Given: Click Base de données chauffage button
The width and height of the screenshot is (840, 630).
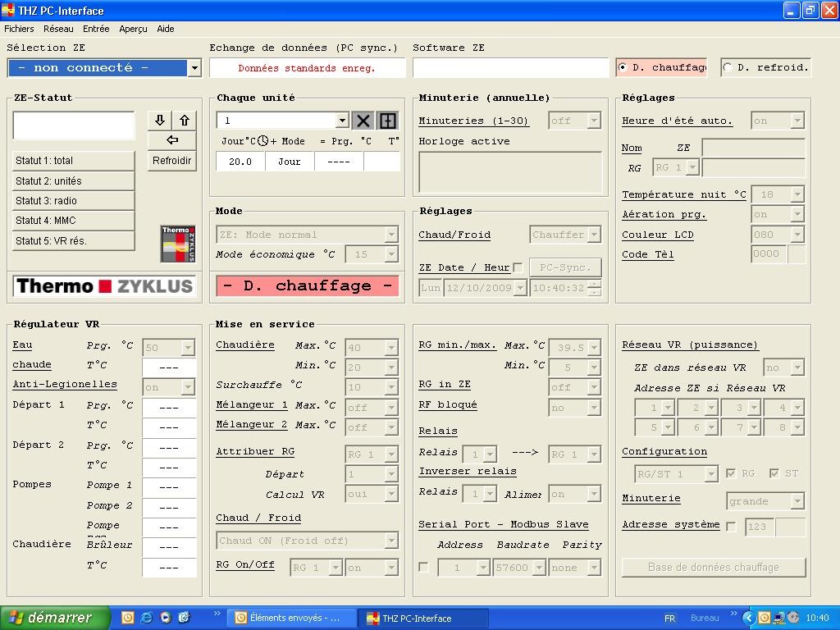Looking at the screenshot, I should point(714,568).
